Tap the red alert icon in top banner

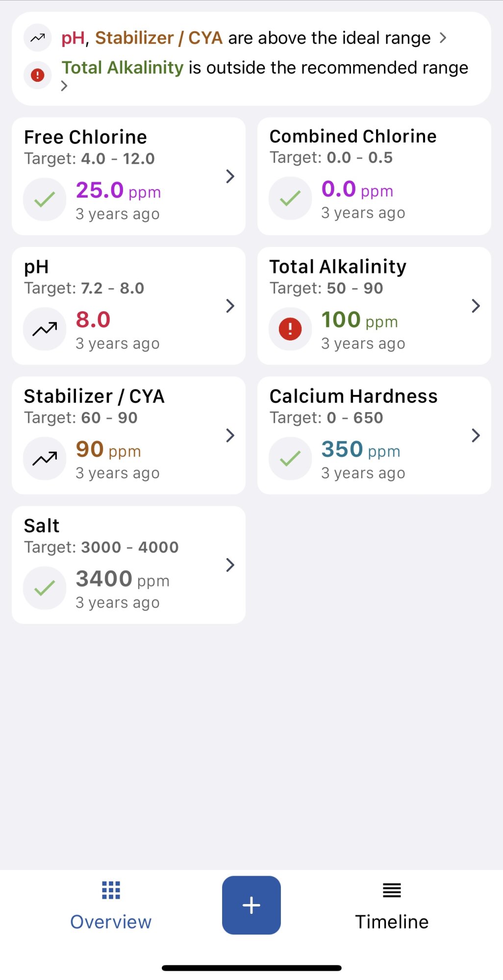38,75
